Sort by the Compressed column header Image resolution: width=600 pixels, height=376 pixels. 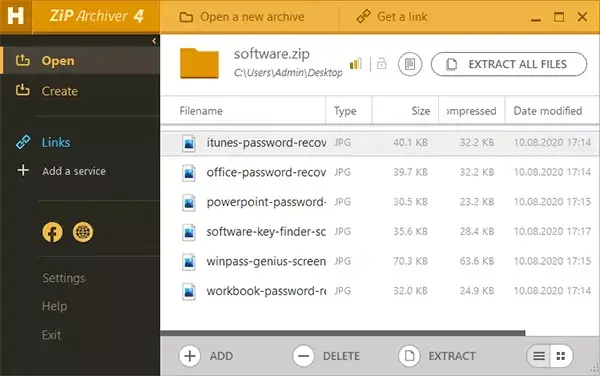[471, 111]
